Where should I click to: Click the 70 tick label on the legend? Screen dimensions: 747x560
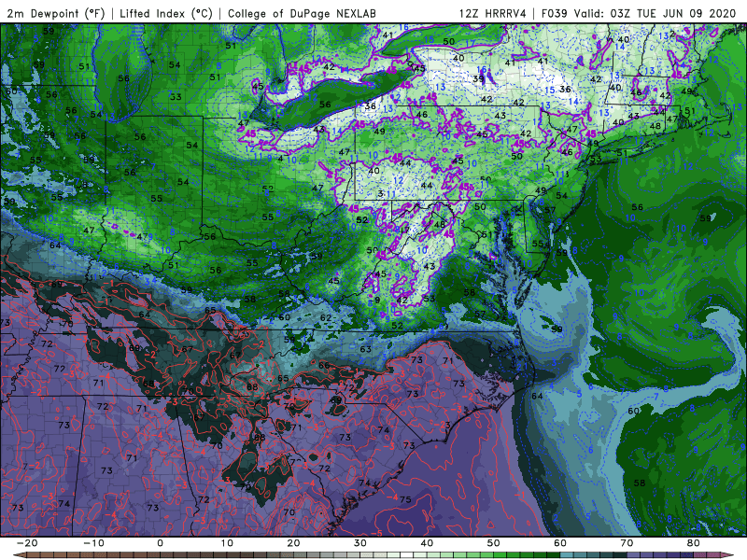(x=627, y=543)
